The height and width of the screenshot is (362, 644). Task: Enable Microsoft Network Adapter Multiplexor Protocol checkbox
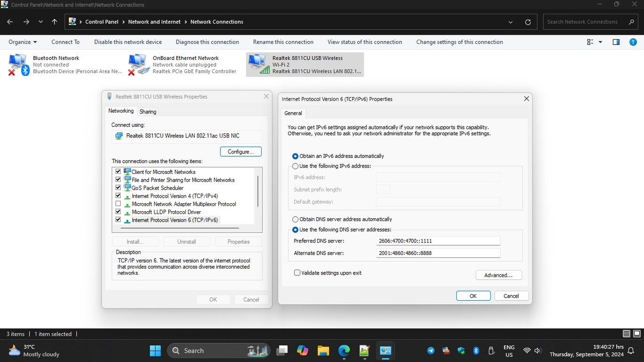pos(118,204)
